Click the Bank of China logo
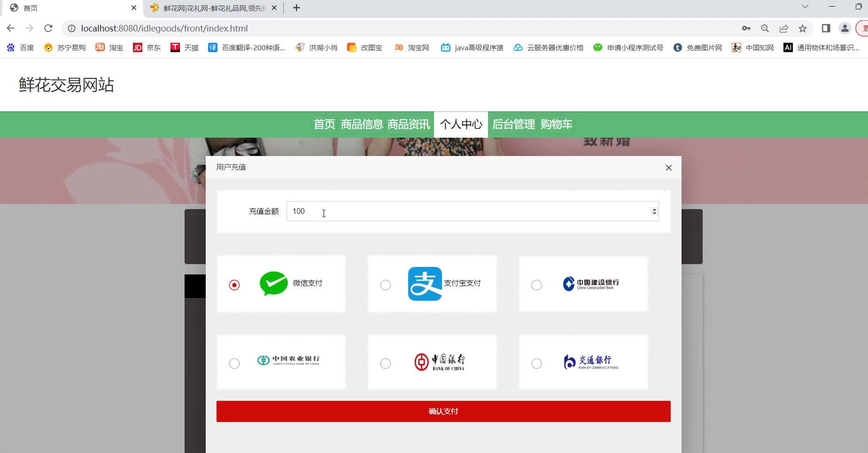 pyautogui.click(x=440, y=362)
